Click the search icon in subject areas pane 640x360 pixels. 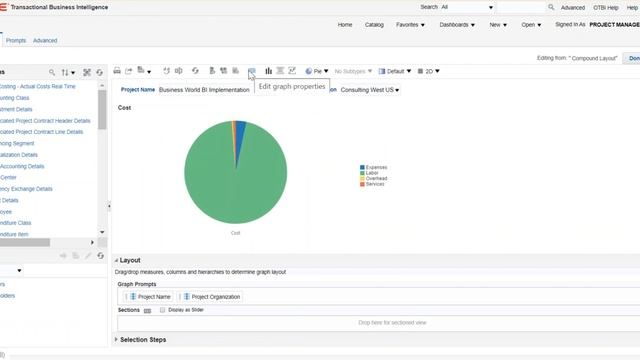click(x=52, y=72)
